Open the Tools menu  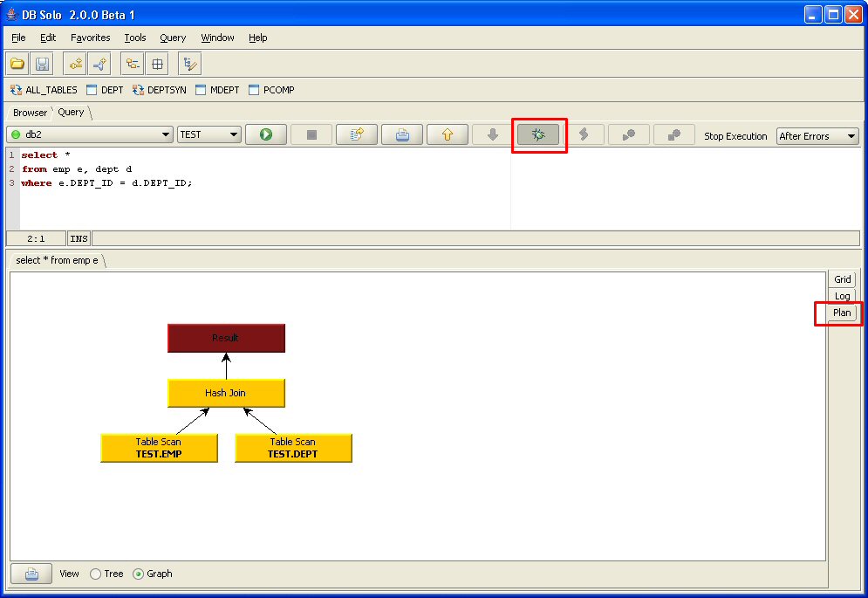(135, 38)
